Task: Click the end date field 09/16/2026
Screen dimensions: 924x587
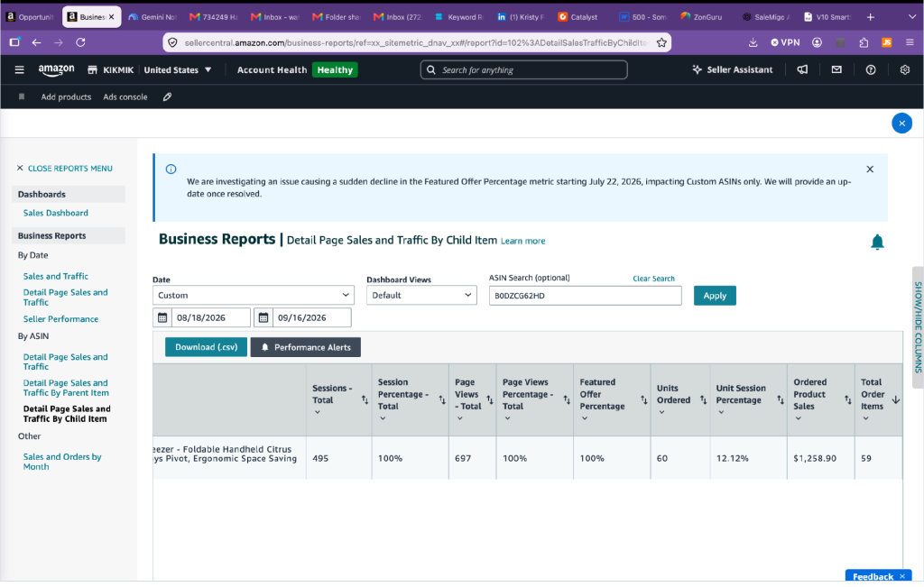Action: (x=311, y=318)
